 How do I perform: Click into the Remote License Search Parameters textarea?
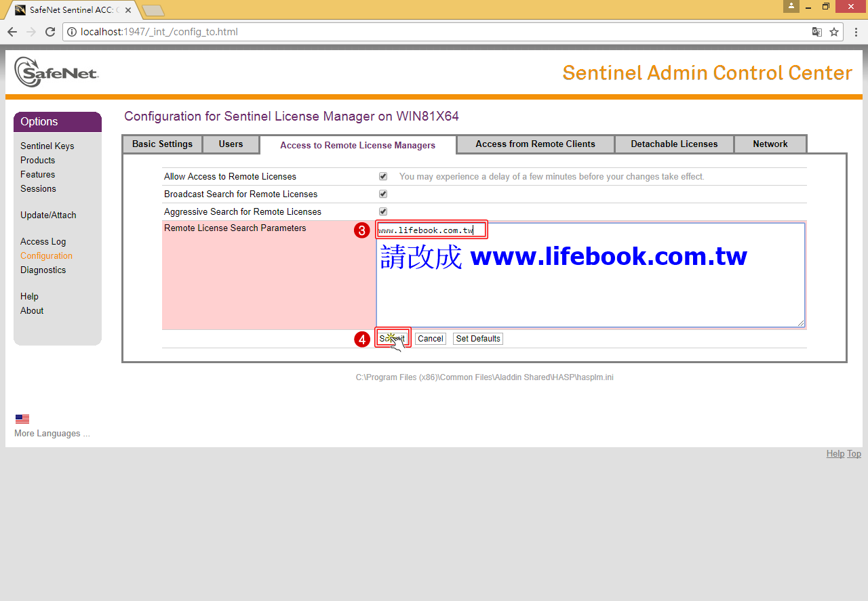(591, 275)
